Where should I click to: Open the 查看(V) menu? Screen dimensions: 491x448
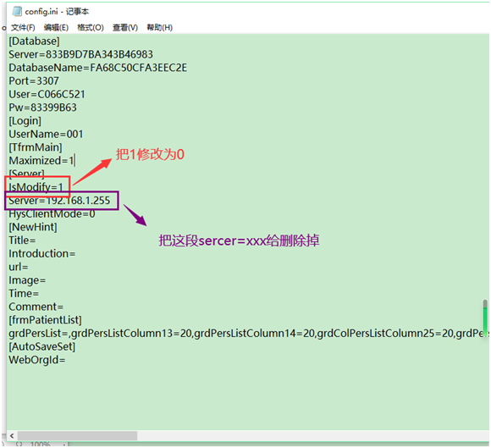click(125, 28)
